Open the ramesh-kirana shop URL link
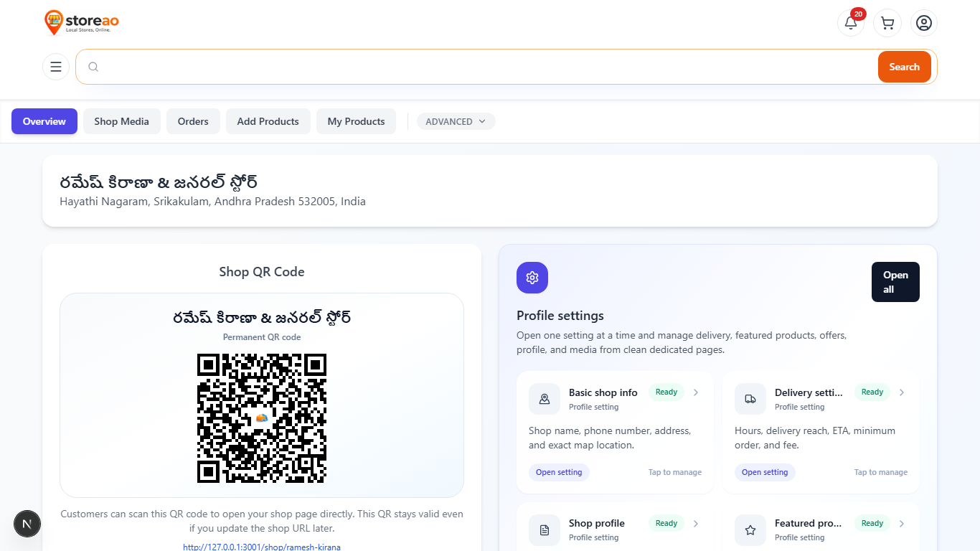980x551 pixels. [x=262, y=547]
